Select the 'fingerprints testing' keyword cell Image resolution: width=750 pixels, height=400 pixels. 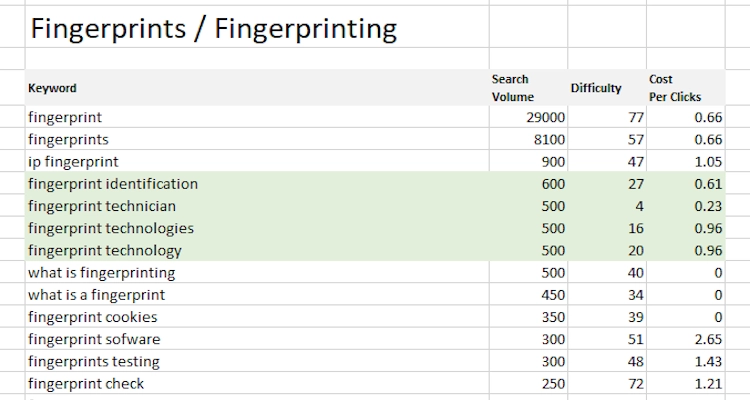(x=94, y=361)
